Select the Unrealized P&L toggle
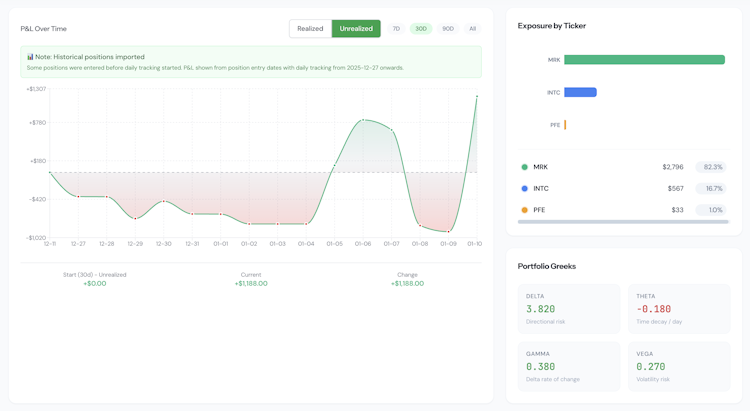Screen dimensions: 750x411 (356, 29)
